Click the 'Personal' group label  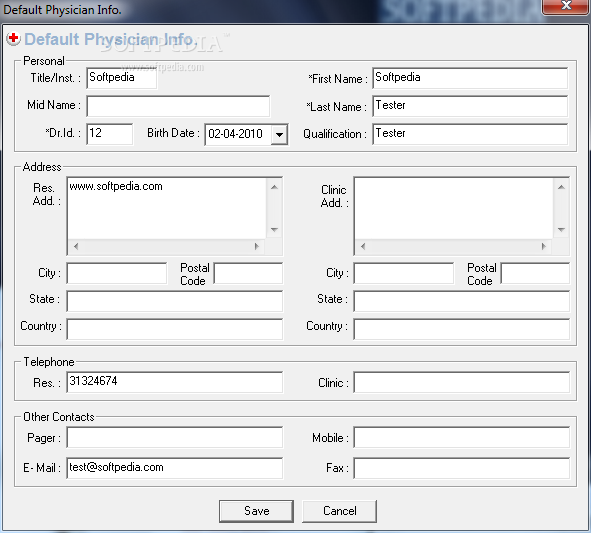(x=44, y=61)
